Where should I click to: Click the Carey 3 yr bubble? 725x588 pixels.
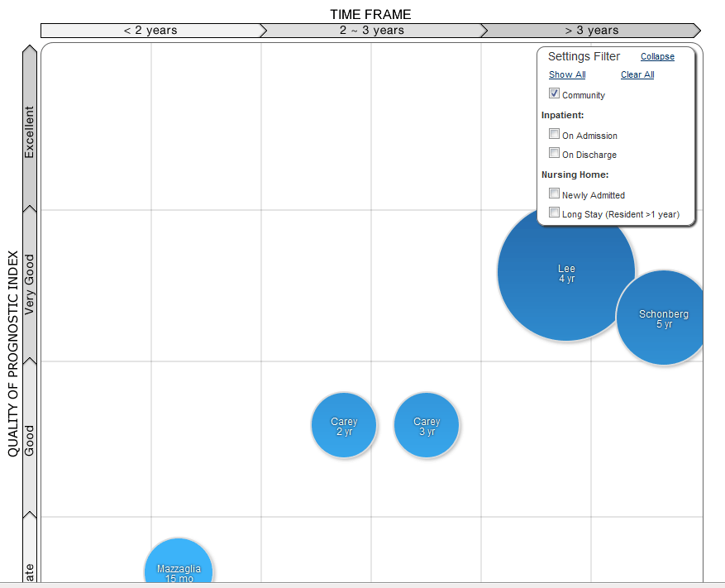coord(427,426)
